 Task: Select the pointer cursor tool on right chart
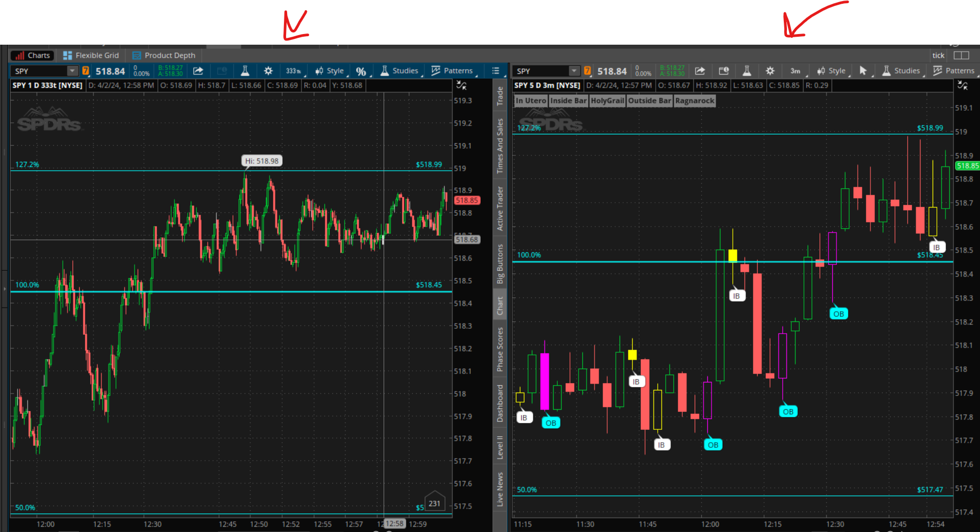[863, 71]
